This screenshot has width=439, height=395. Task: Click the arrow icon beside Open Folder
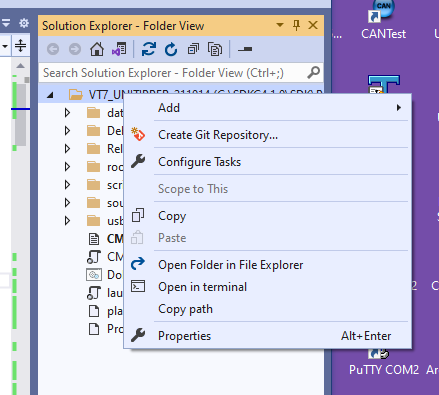tap(138, 264)
